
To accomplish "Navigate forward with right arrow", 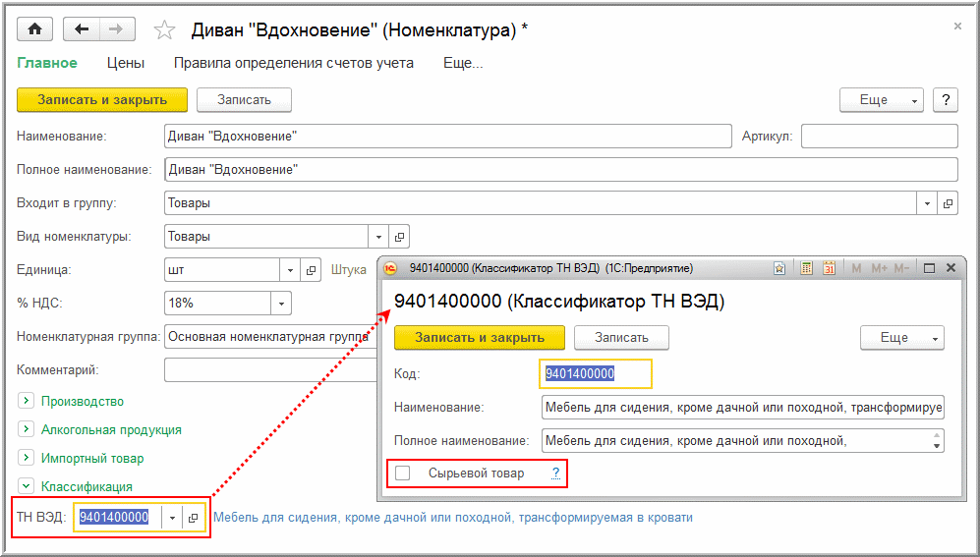I will click(117, 29).
